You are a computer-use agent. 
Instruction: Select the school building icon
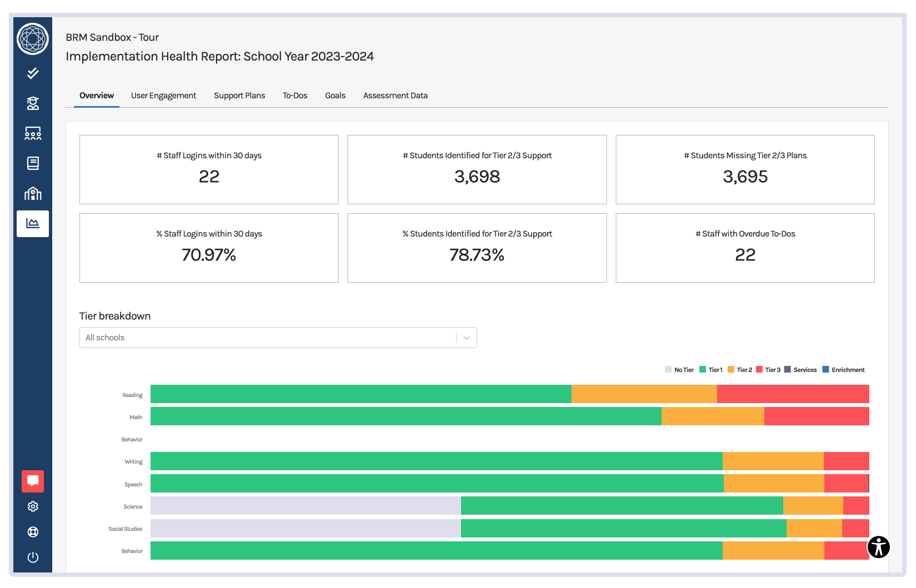coord(33,193)
